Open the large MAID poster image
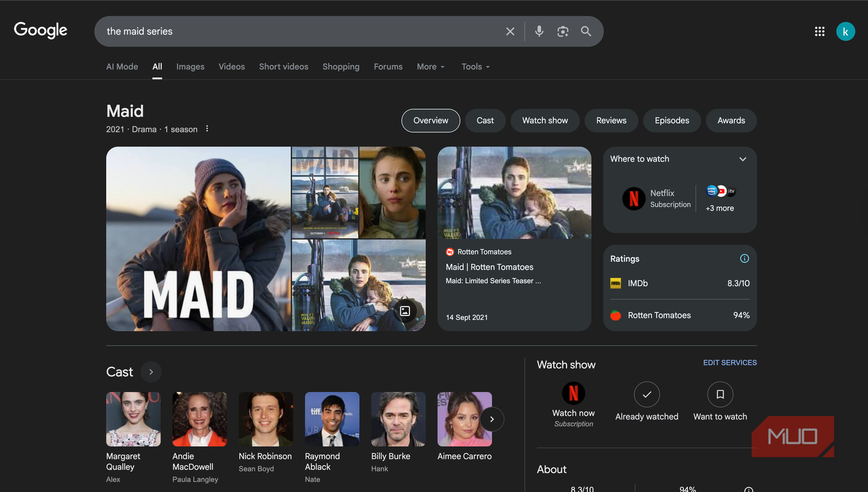This screenshot has height=492, width=868. [198, 239]
